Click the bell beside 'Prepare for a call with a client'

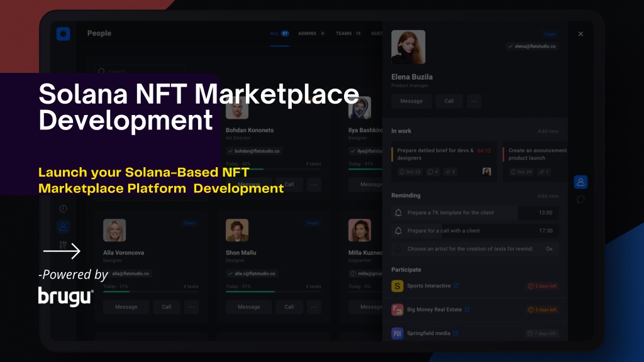[398, 231]
